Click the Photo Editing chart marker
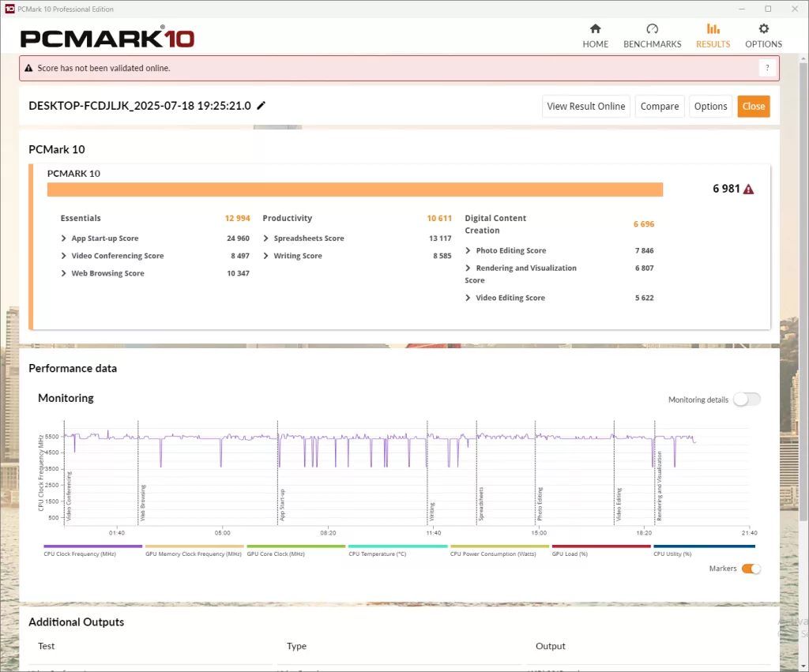This screenshot has width=809, height=672. [540, 503]
